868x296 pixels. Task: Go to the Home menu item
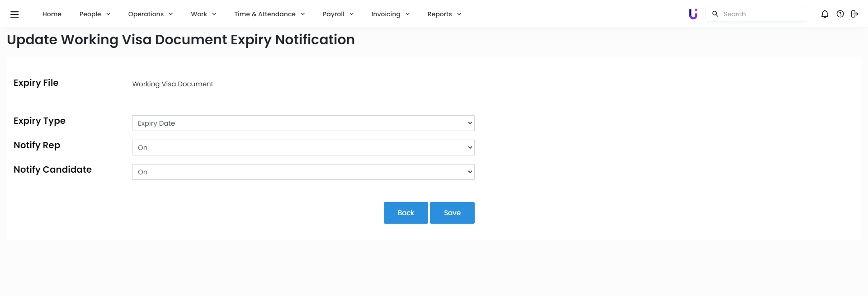[x=52, y=14]
